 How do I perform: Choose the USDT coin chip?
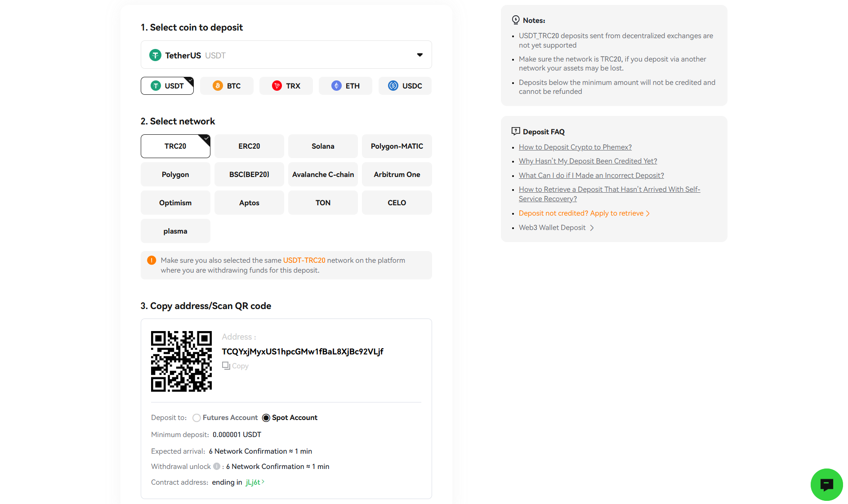(x=167, y=86)
